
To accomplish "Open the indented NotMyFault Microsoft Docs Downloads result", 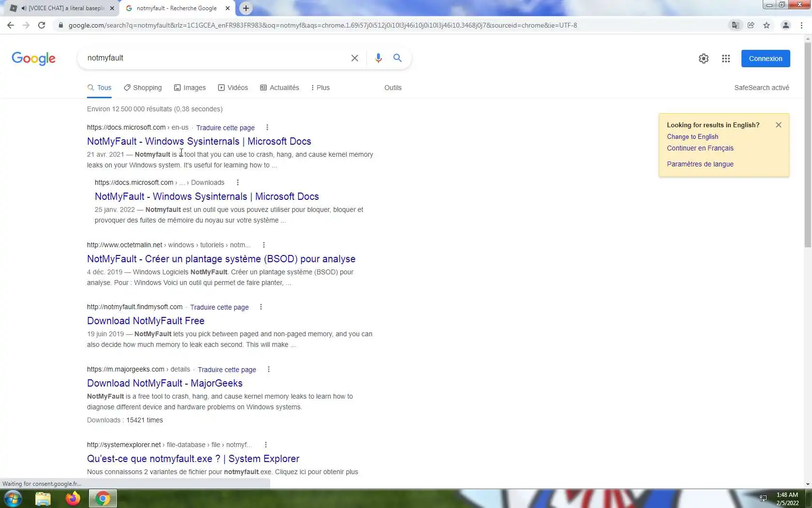I will tap(207, 196).
